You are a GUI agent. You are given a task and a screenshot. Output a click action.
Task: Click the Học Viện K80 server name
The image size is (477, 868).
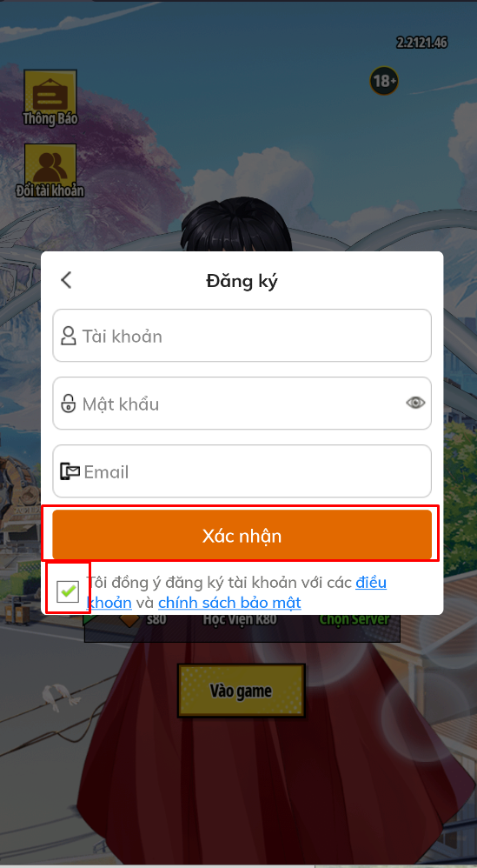(x=240, y=620)
